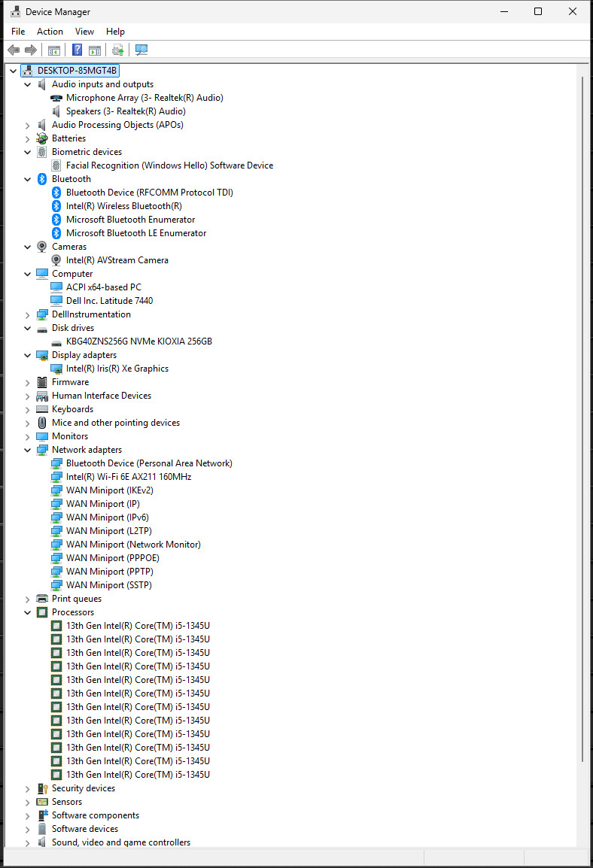Click the Human Interface Devices icon
Viewport: 593px width, 868px height.
(x=42, y=396)
